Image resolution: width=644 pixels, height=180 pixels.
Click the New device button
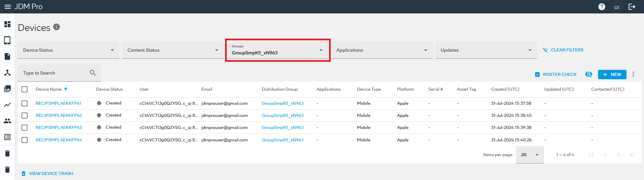click(612, 75)
